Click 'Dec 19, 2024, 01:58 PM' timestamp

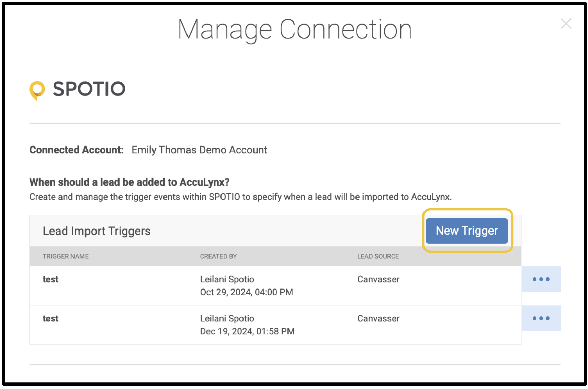(247, 331)
